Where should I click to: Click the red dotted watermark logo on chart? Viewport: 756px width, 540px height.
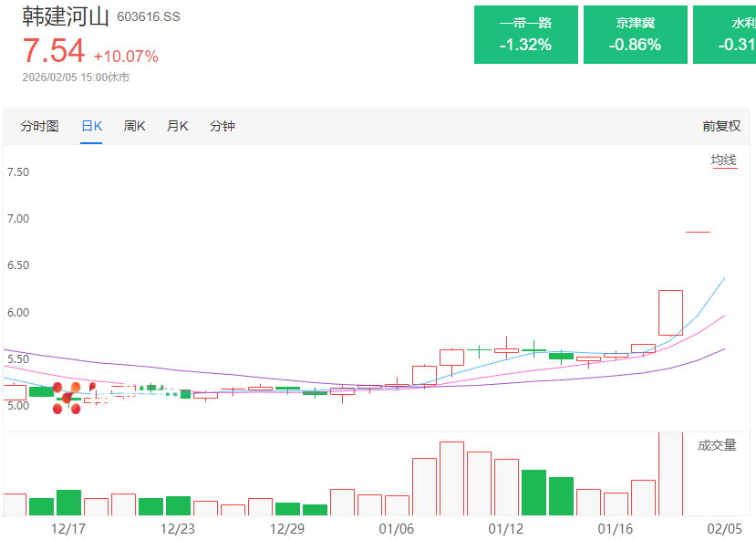pos(67,399)
